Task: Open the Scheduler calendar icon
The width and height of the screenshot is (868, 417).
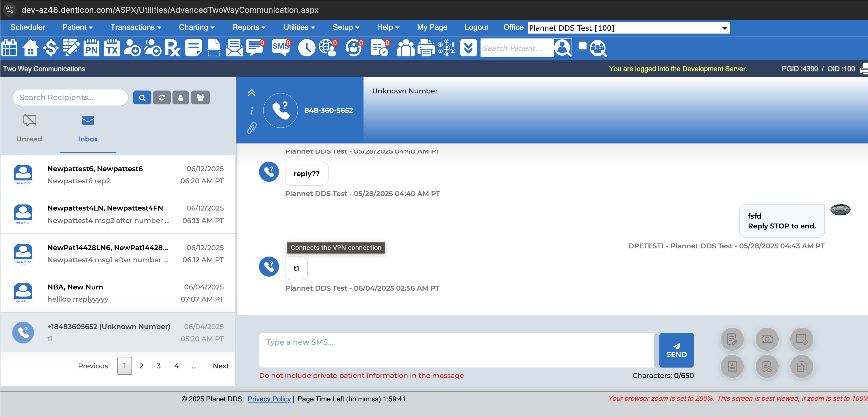Action: tap(10, 48)
